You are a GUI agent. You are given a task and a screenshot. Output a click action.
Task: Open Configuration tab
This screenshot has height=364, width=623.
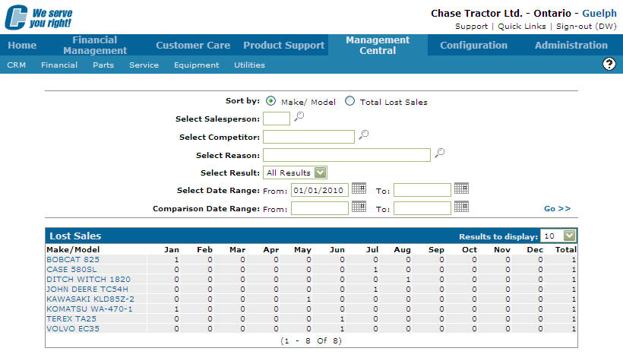(473, 46)
